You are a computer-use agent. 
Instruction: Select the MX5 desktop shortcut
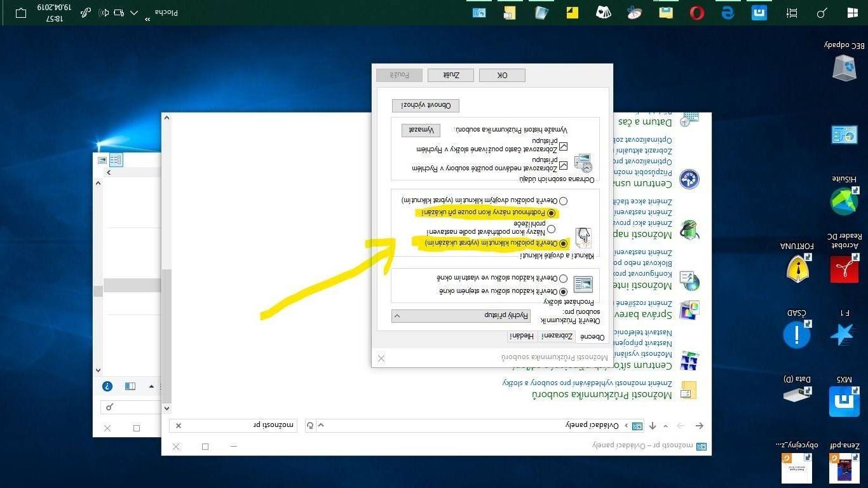point(844,396)
